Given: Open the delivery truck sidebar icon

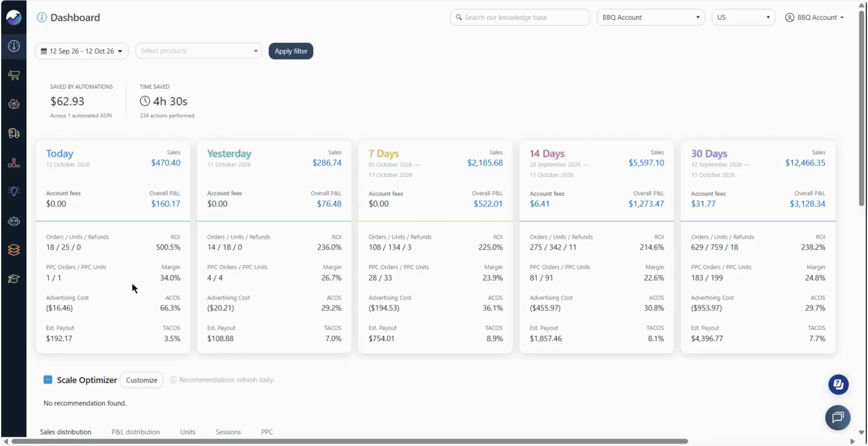Looking at the screenshot, I should point(14,133).
